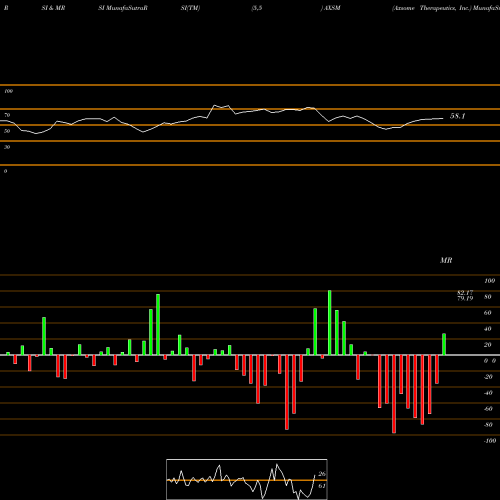The image size is (500, 500).
Task: Click the -80 label on MR axis
Action: [x=488, y=425]
